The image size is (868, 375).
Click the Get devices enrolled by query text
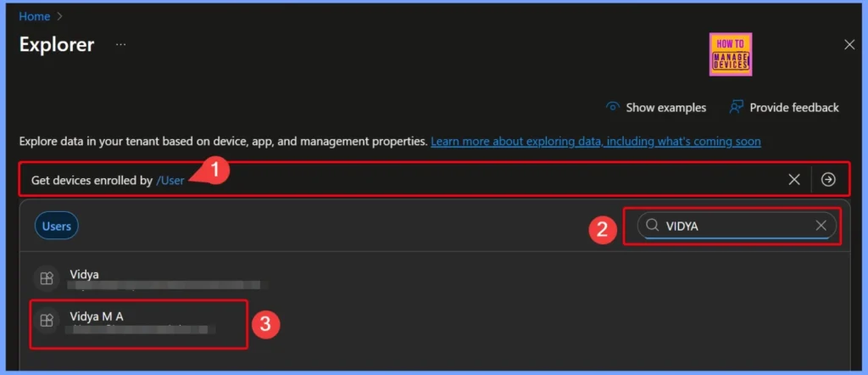point(92,180)
